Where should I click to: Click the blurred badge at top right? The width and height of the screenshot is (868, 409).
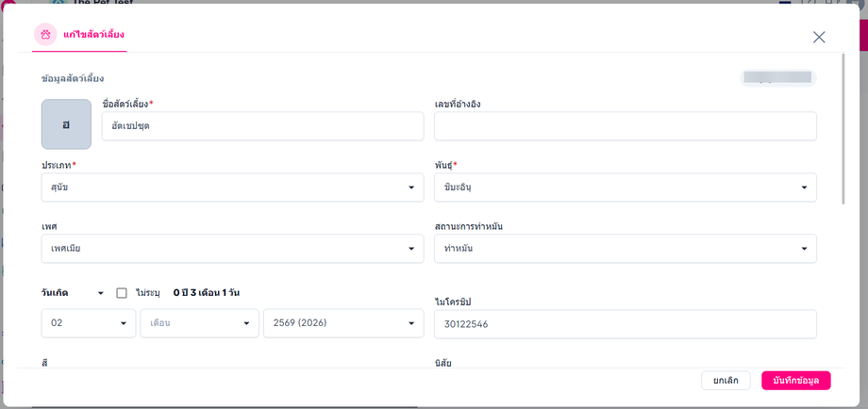(777, 78)
